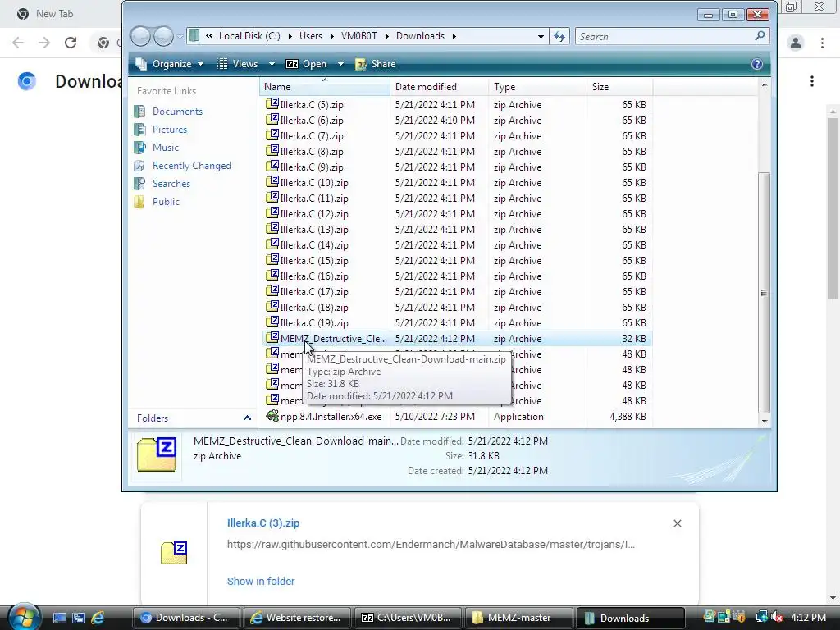The width and height of the screenshot is (840, 630).
Task: Click the Explorer Back navigation button
Action: (140, 36)
